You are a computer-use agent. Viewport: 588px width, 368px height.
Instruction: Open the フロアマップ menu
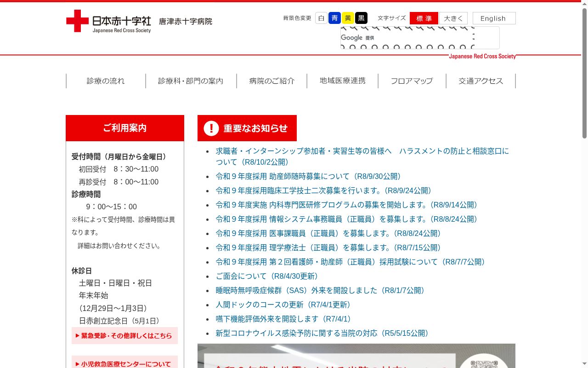coord(412,81)
